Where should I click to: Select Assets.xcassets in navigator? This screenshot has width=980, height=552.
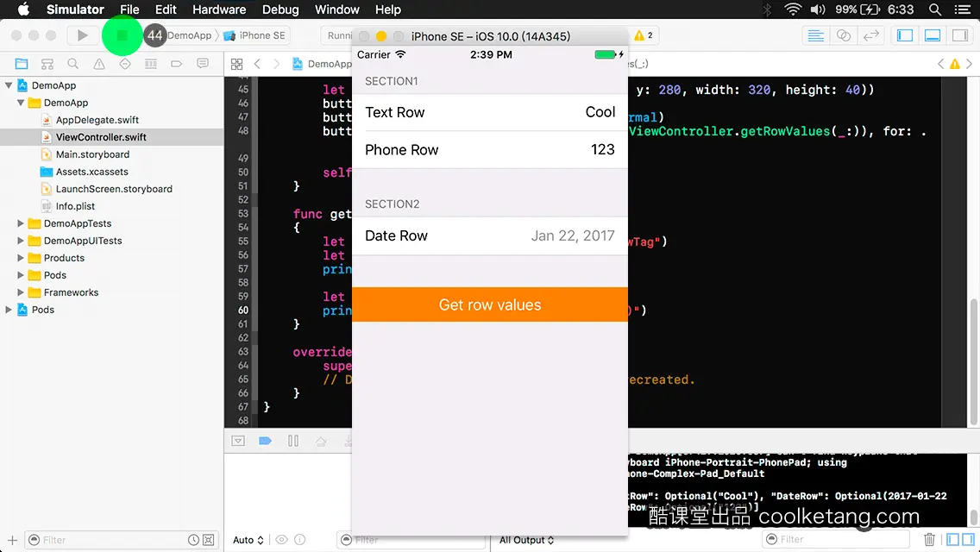pyautogui.click(x=91, y=172)
